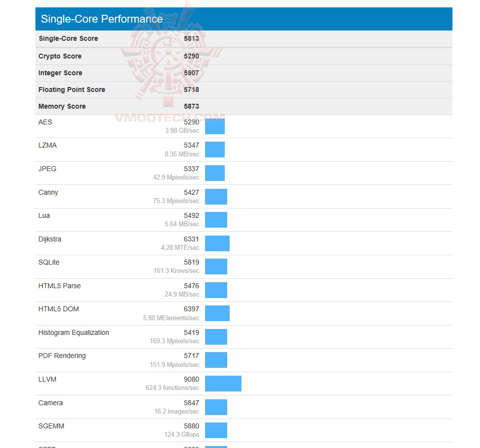Click the Lua result bar
The height and width of the screenshot is (448, 480).
[216, 220]
